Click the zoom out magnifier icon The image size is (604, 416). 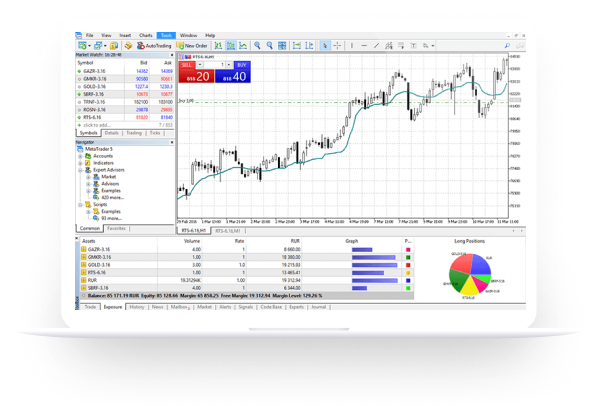tap(269, 45)
